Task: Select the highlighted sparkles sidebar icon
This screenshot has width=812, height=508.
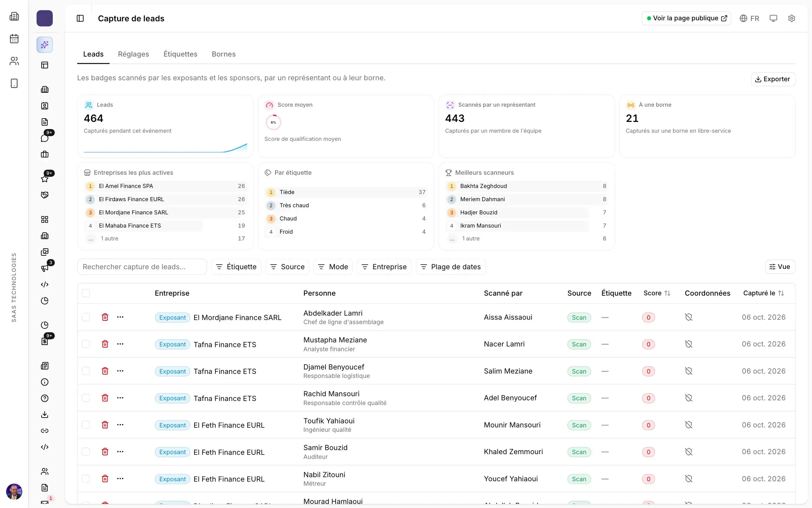Action: (x=45, y=45)
